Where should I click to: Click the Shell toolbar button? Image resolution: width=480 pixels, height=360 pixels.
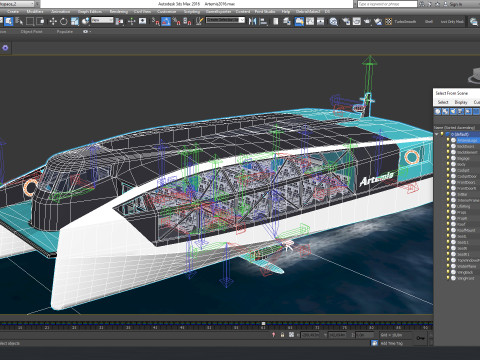click(x=429, y=22)
